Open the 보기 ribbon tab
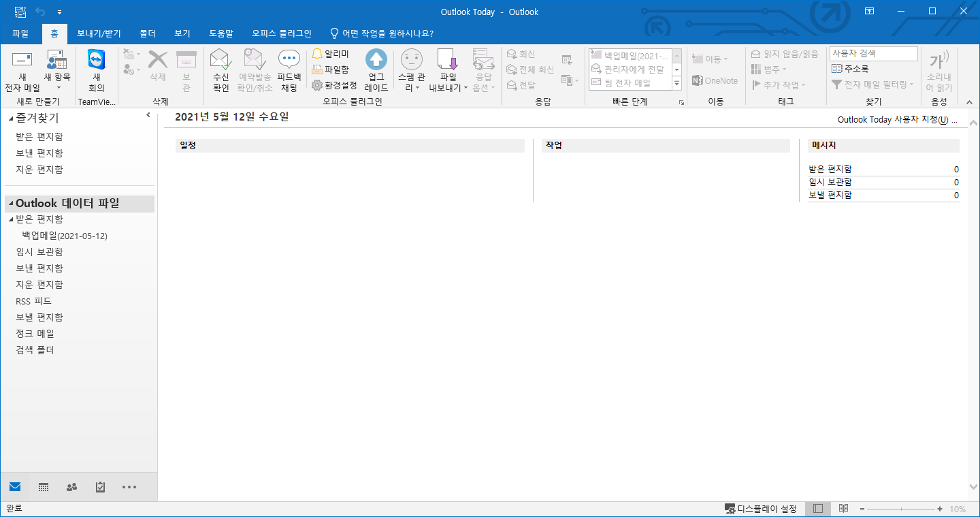980x517 pixels. coord(182,33)
